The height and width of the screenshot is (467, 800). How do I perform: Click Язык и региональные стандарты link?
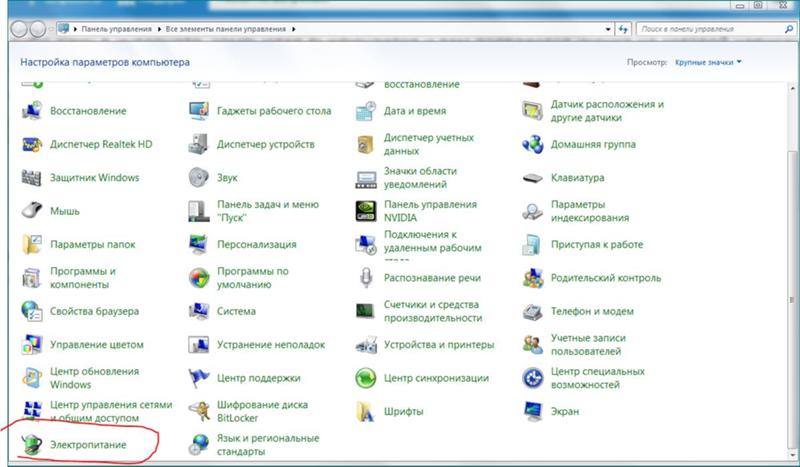pos(268,445)
